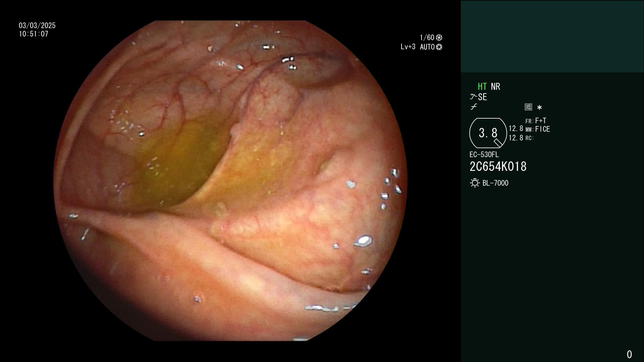This screenshot has width=644, height=362.
Task: Click the RC: field label
Action: coord(529,138)
